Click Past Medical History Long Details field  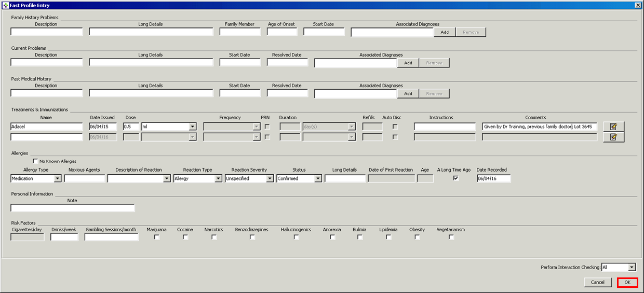click(x=151, y=93)
